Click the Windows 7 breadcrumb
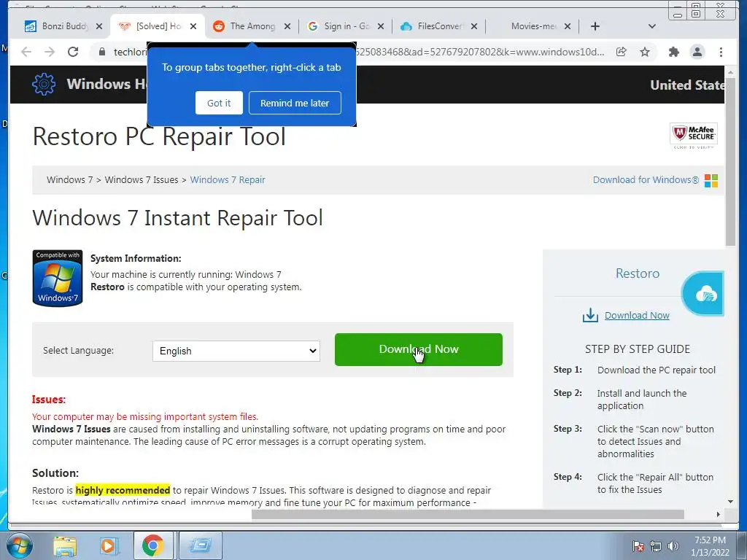 pyautogui.click(x=69, y=179)
